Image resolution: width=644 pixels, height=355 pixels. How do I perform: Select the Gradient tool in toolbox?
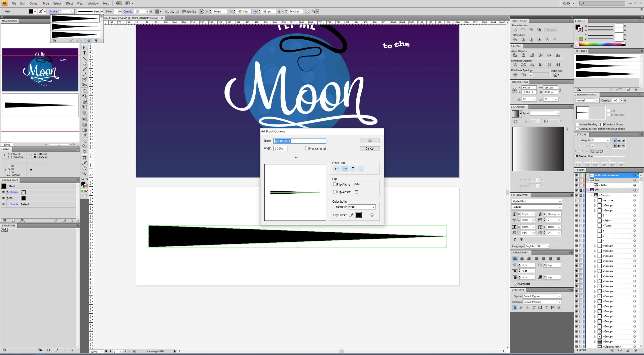[x=85, y=130]
